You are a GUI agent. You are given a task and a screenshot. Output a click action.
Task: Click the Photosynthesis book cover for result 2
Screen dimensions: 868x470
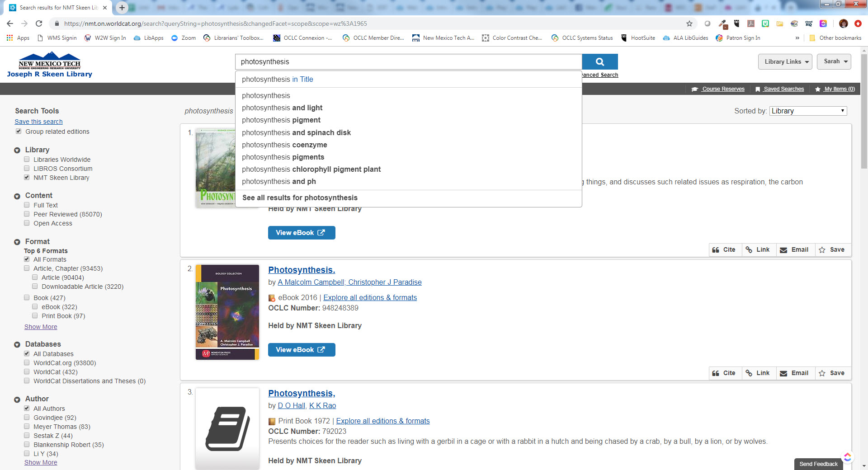[x=227, y=312]
